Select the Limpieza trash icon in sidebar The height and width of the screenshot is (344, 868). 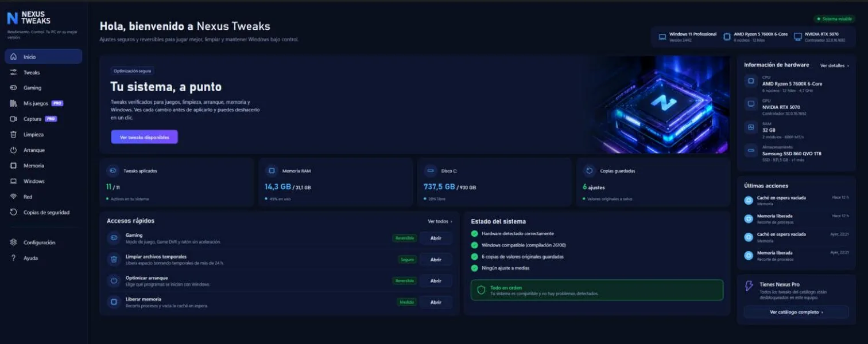point(13,134)
